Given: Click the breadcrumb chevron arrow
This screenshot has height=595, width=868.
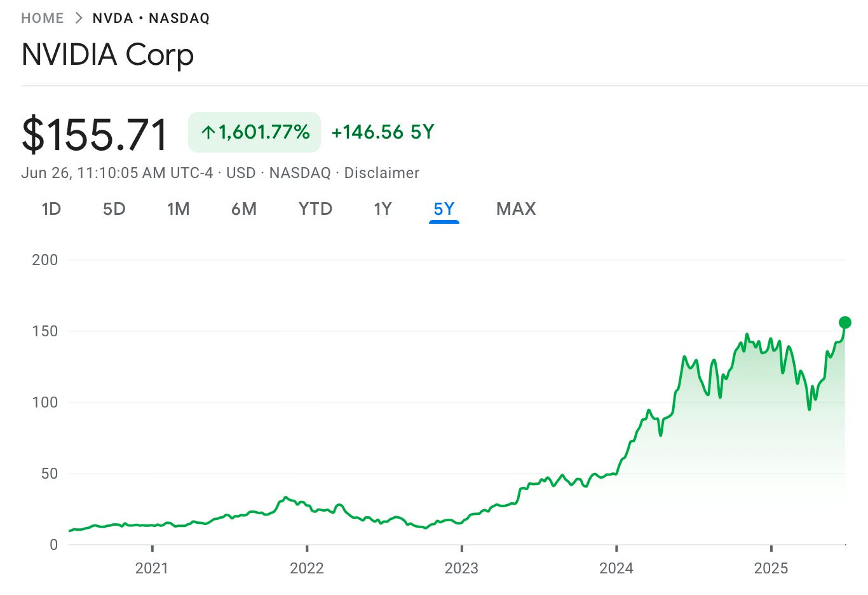Looking at the screenshot, I should click(79, 18).
